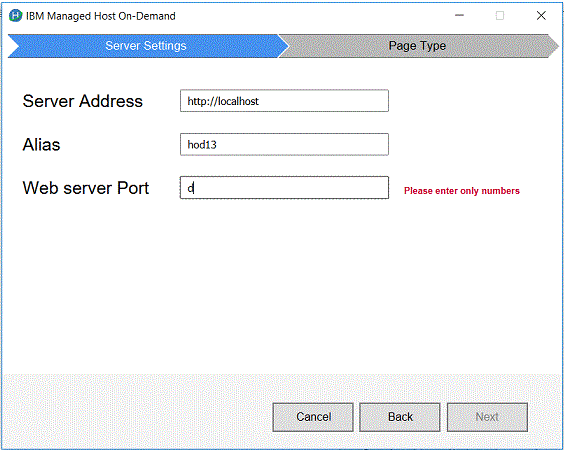Screen dimensions: 564x451
Task: Focus the Alias input field
Action: 284,144
